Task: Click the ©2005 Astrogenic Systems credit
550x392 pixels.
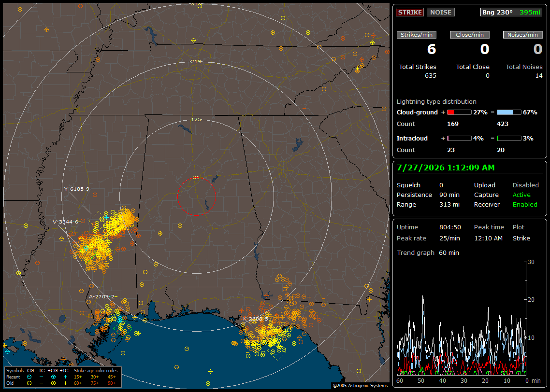Action: point(360,385)
